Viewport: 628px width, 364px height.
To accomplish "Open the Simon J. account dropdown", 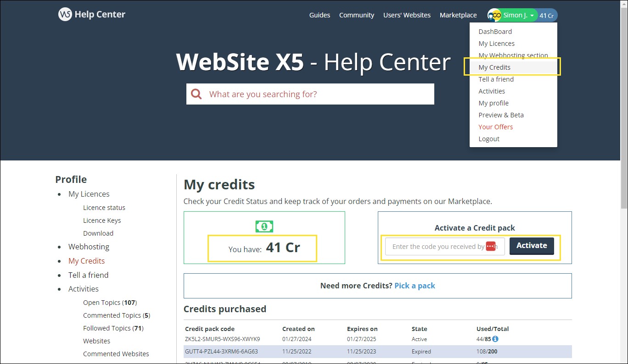I will coord(519,15).
